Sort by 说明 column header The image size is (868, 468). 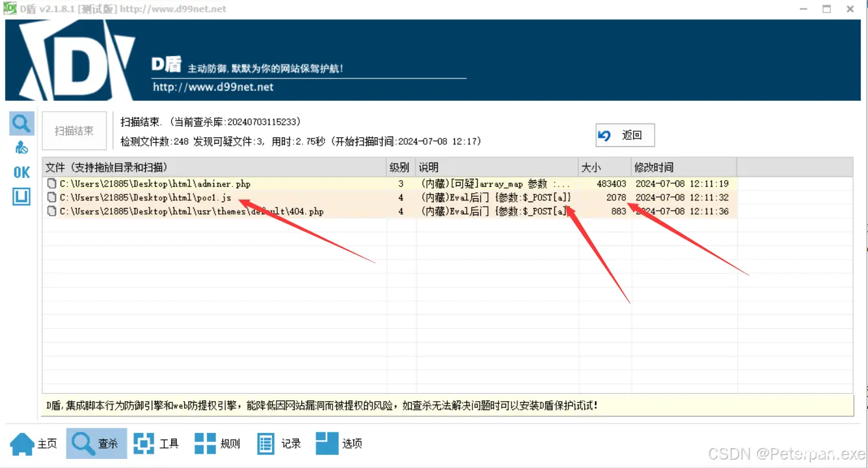click(497, 167)
